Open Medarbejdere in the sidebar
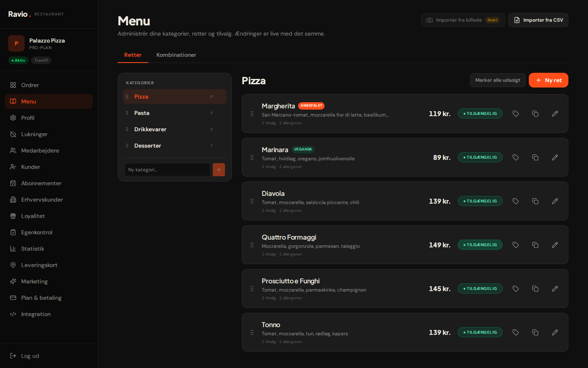This screenshot has width=588, height=368. [49, 150]
